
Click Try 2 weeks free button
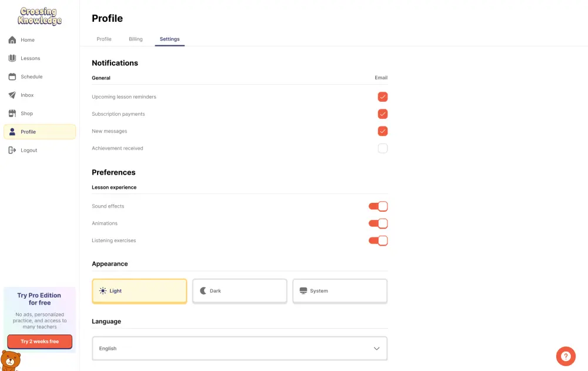click(40, 342)
